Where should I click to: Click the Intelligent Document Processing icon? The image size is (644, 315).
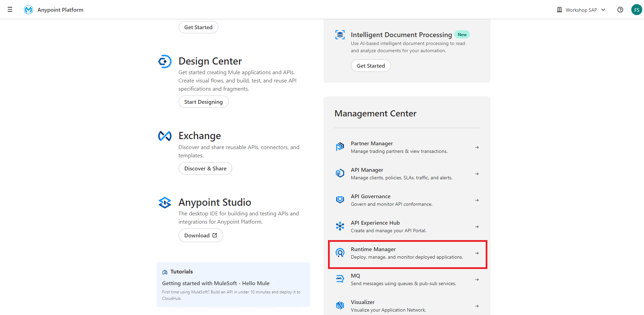[x=340, y=35]
